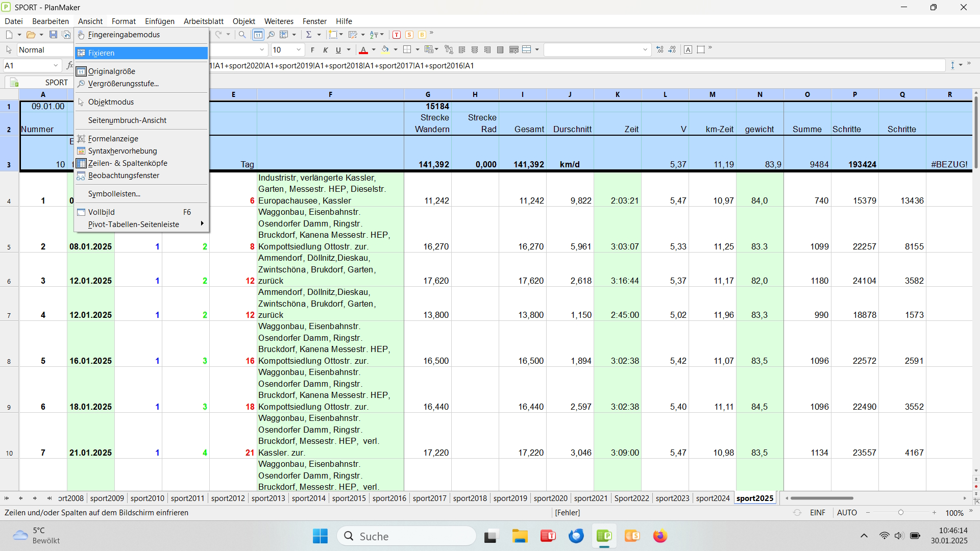This screenshot has width=980, height=551.
Task: Switch to the sport2020 sheet tab
Action: pos(550,498)
